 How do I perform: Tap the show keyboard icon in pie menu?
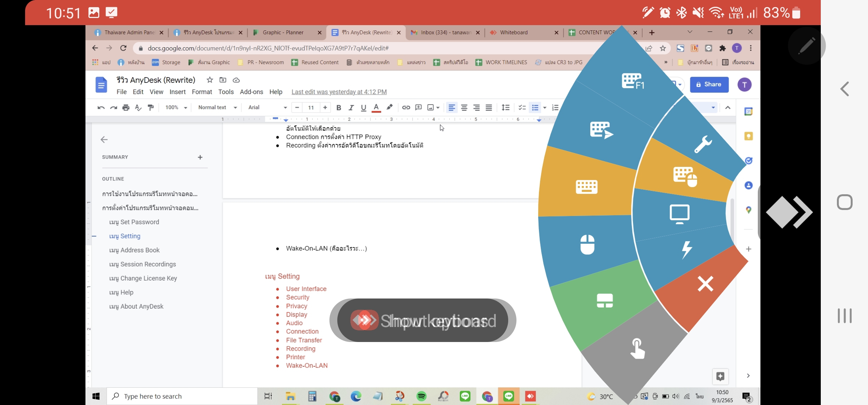[x=587, y=186]
